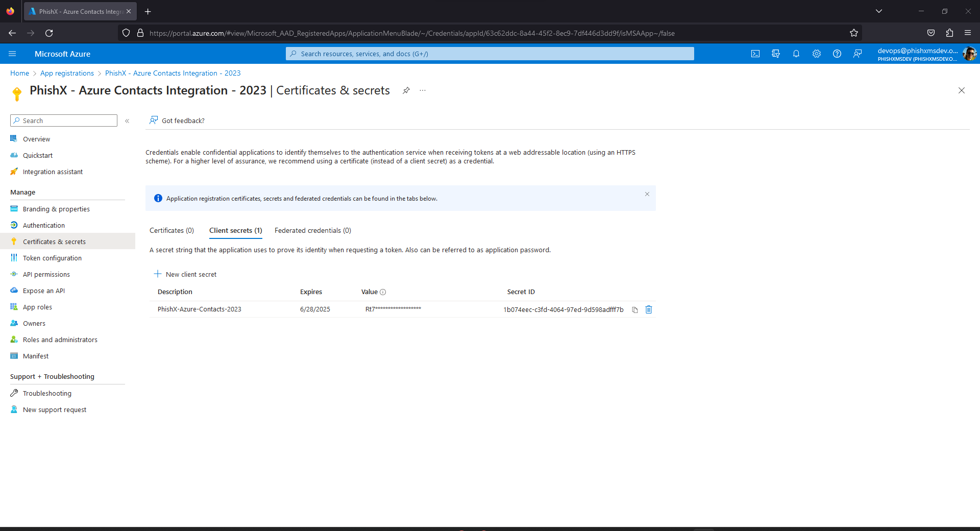This screenshot has height=531, width=980.
Task: Close the PhishX - Azure Contacts browser tab
Action: [129, 11]
